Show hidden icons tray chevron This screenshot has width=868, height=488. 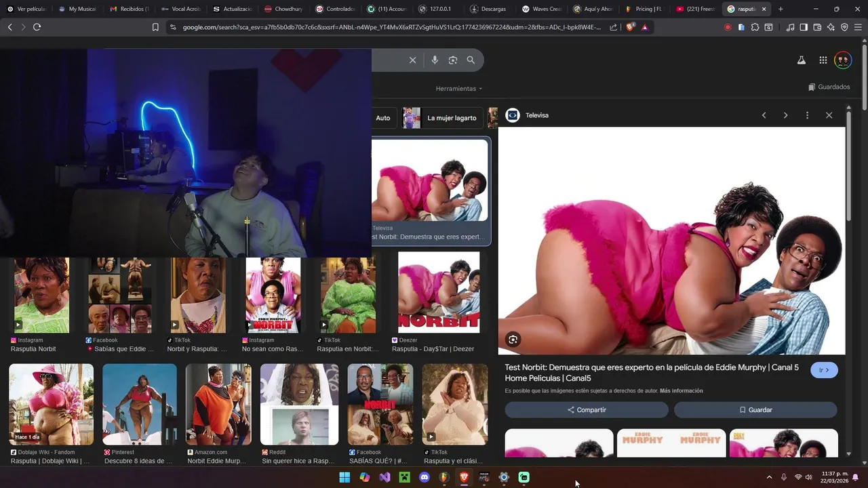(769, 477)
